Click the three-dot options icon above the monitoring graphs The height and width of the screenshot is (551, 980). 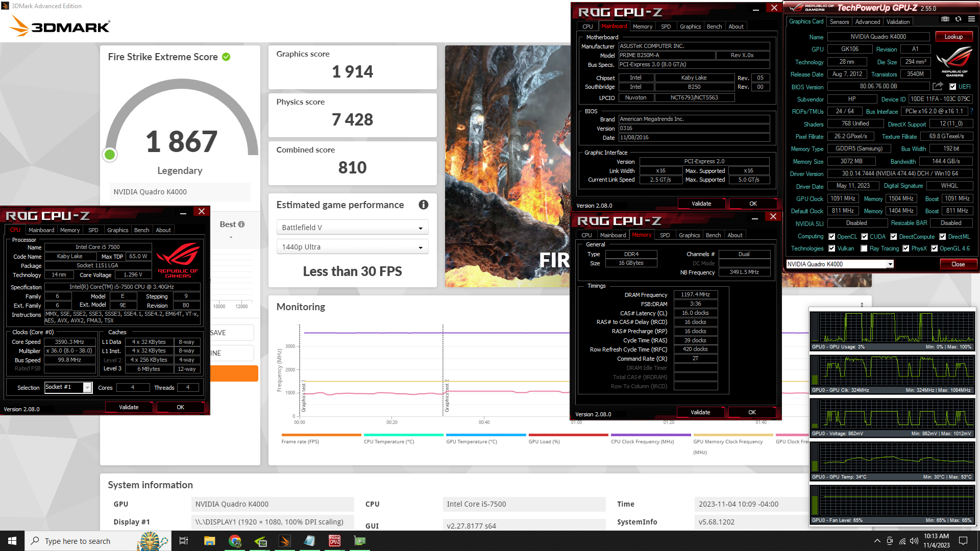tap(862, 305)
